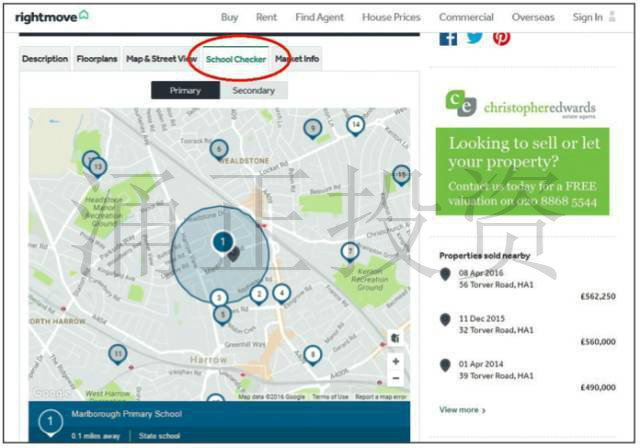Open the Market Info tab
The width and height of the screenshot is (640, 448).
point(297,59)
